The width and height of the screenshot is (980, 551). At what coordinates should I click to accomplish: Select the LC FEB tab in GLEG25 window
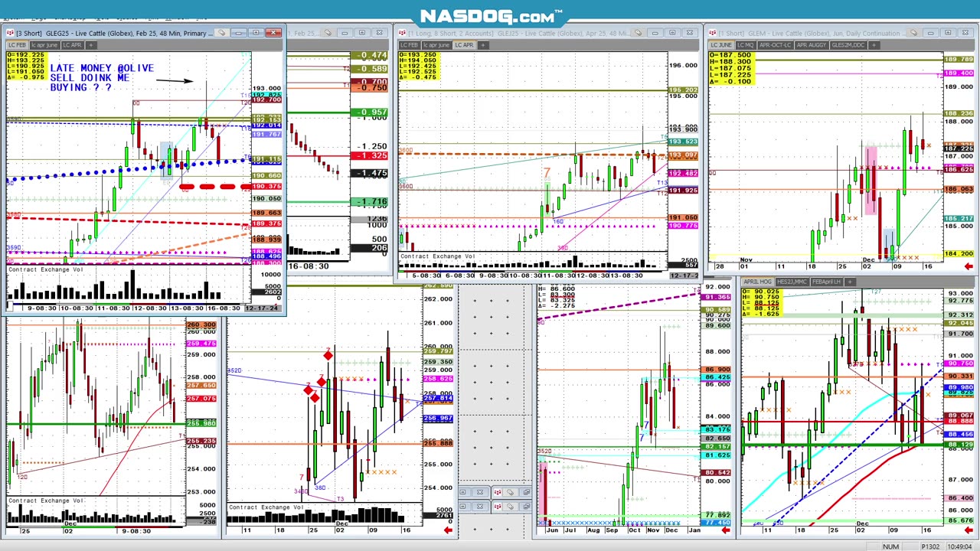(17, 45)
